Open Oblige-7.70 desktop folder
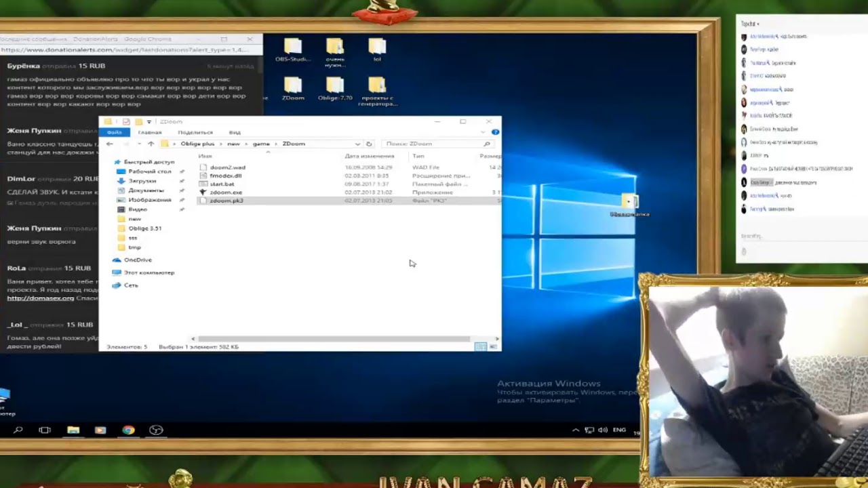Viewport: 868px width, 488px height. click(335, 88)
